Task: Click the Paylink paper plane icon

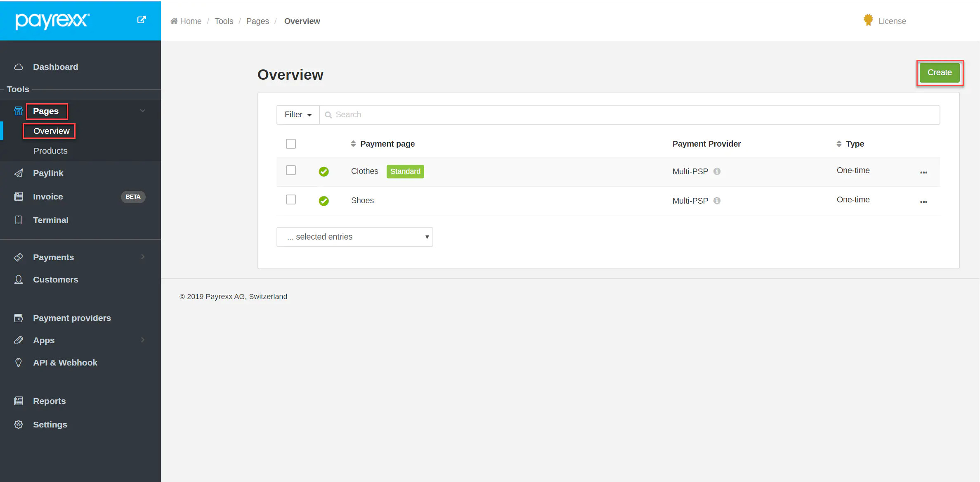Action: (19, 173)
